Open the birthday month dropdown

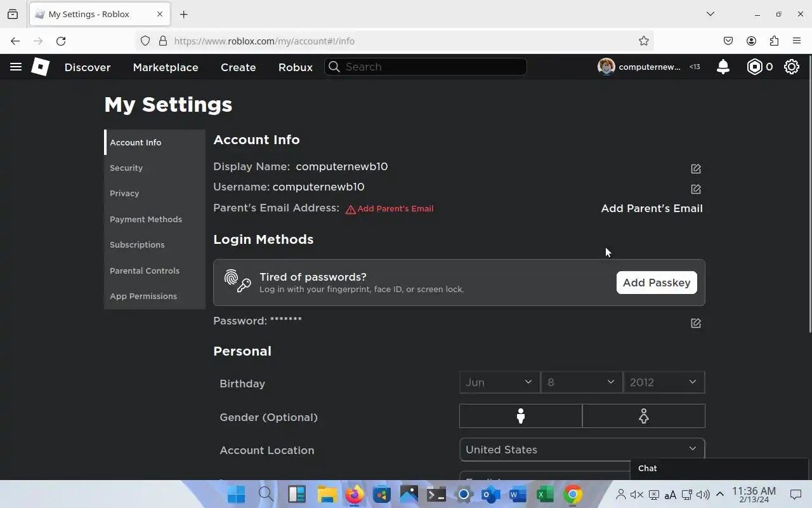500,382
